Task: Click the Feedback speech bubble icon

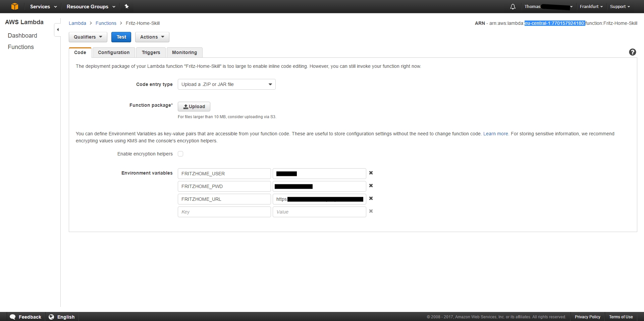Action: click(x=13, y=317)
